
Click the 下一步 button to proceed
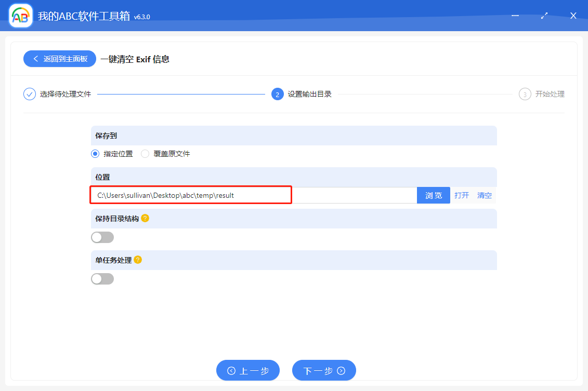tap(324, 370)
